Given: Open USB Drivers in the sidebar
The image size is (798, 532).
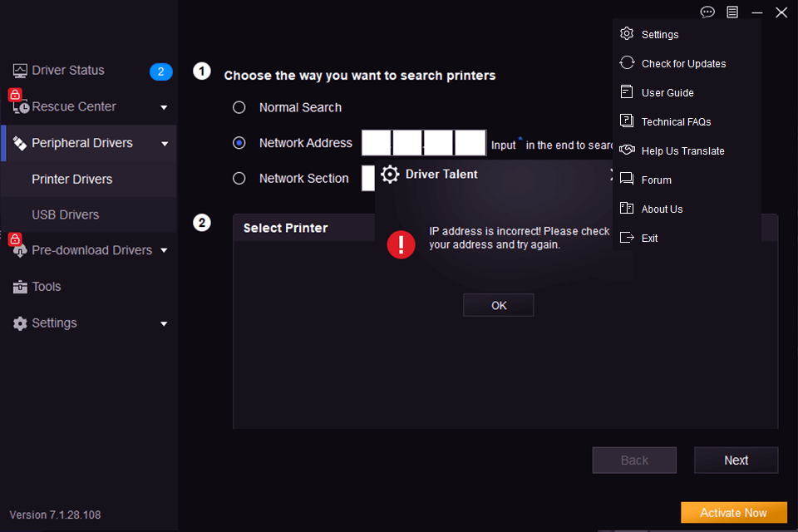Looking at the screenshot, I should click(65, 214).
